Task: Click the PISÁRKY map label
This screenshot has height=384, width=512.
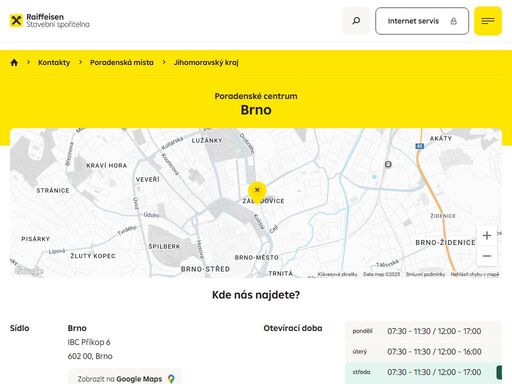Action: point(35,239)
